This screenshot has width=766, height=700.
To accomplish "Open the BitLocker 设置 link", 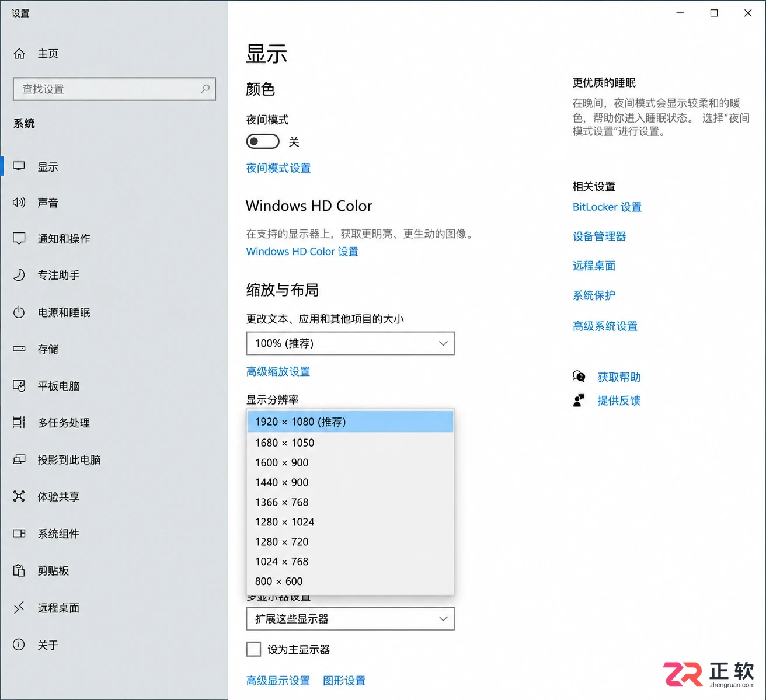I will tap(607, 207).
